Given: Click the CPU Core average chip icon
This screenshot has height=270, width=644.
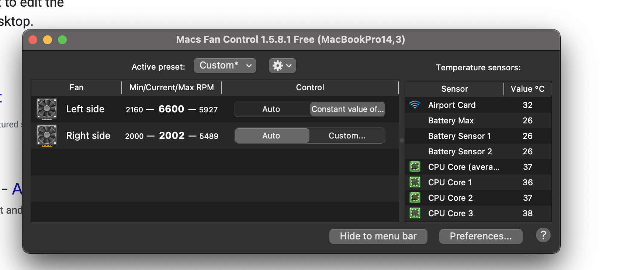Looking at the screenshot, I should point(415,167).
